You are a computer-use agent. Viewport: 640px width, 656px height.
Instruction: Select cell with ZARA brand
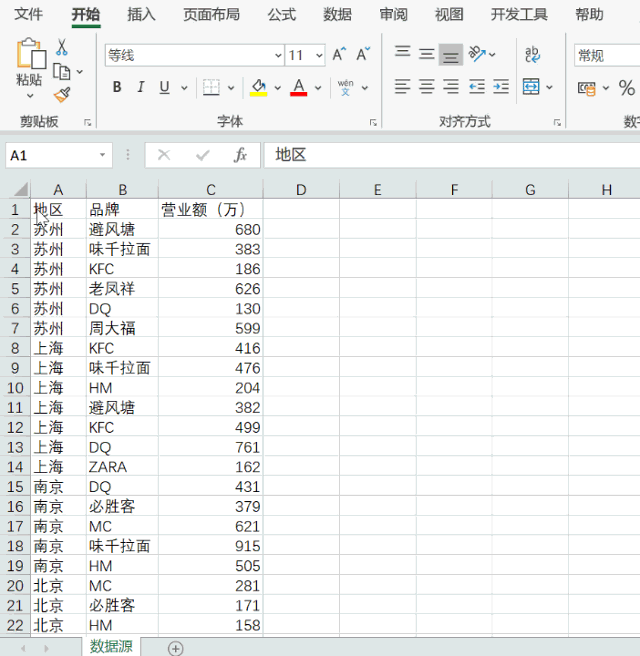tap(123, 467)
